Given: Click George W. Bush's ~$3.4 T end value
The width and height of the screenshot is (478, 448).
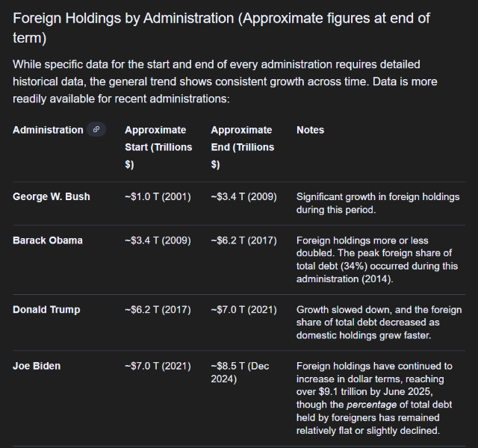Looking at the screenshot, I should [243, 196].
